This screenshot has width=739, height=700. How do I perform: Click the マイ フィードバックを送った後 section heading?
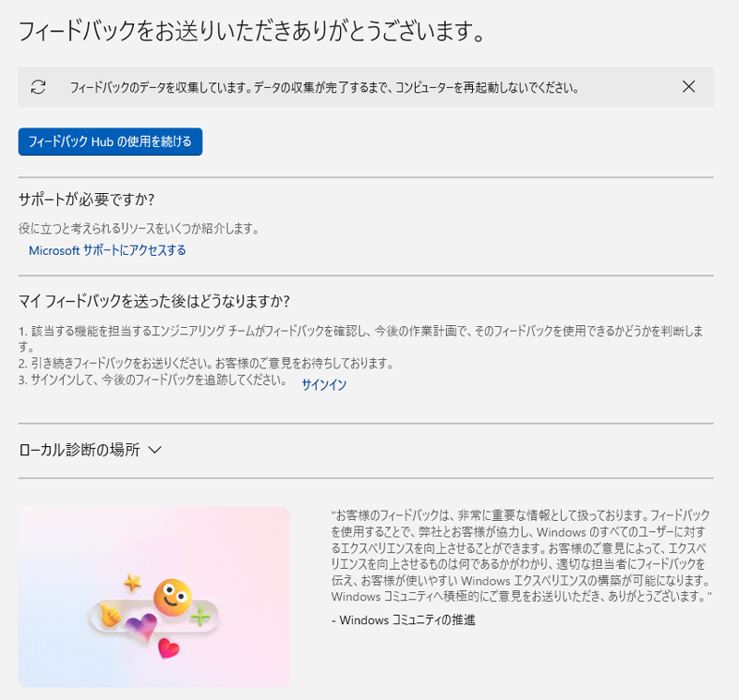tap(154, 301)
